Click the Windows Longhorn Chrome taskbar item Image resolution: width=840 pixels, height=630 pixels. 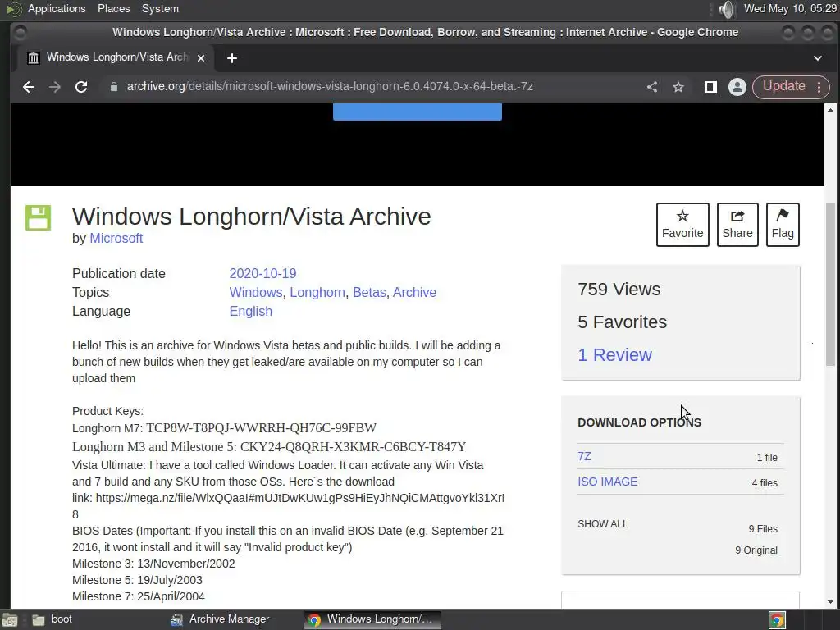[373, 619]
